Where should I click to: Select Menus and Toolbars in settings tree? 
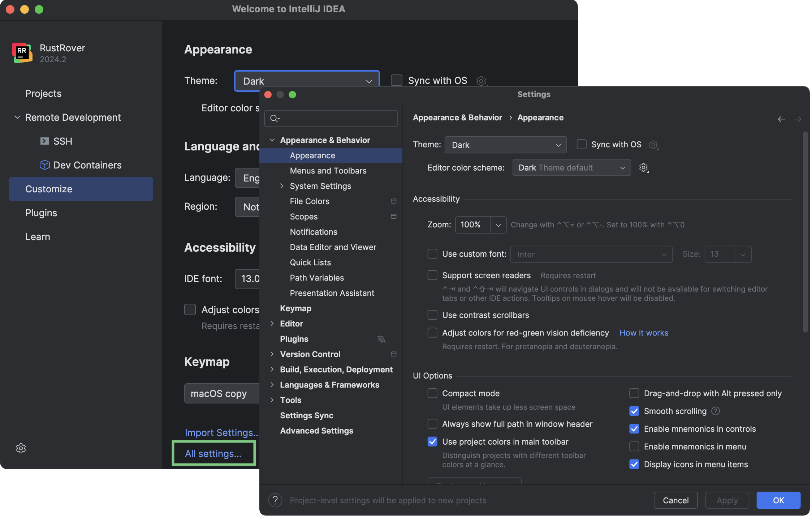click(x=328, y=171)
